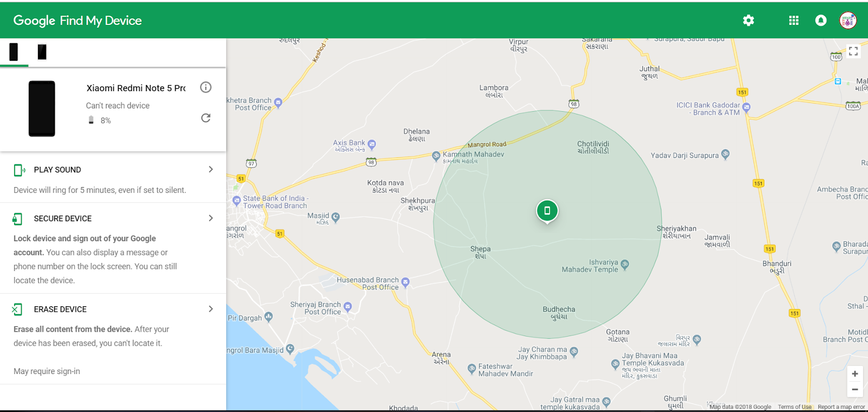Click the Mangrol Road label
868x412 pixels.
click(x=487, y=144)
